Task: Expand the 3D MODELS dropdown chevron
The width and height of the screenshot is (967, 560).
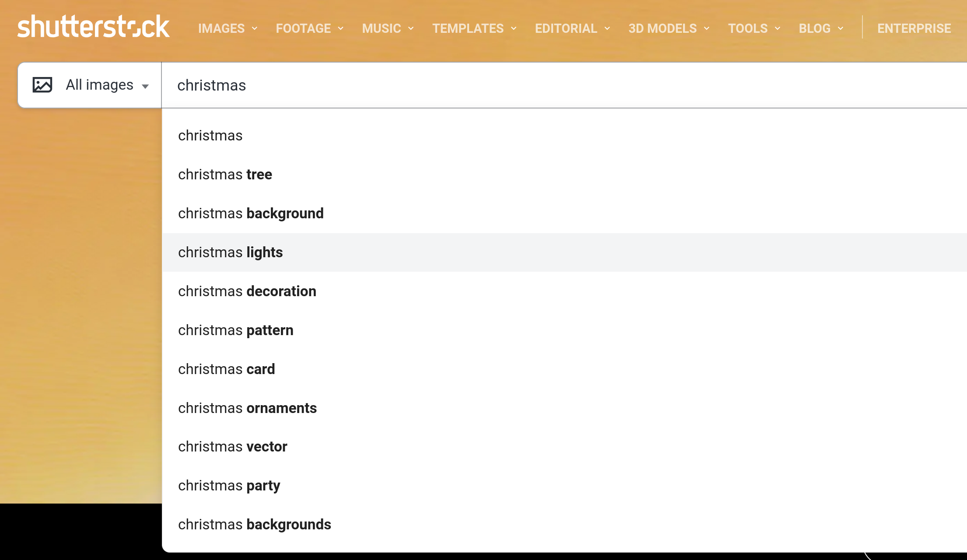Action: point(706,28)
